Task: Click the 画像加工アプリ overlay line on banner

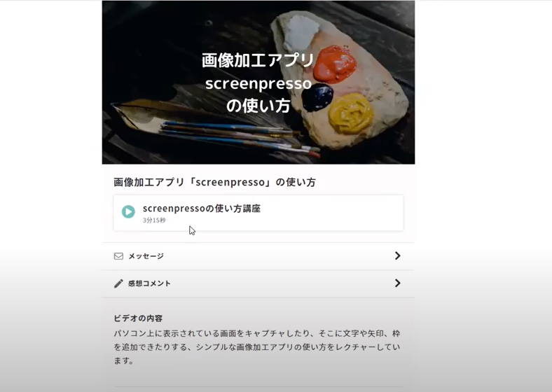Action: coord(258,60)
